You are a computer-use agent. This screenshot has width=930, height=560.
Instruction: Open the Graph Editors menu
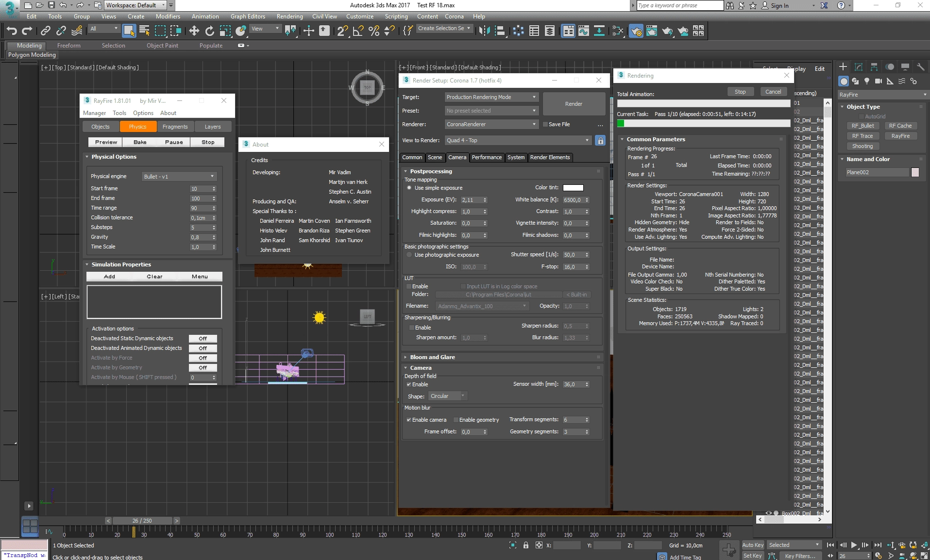248,16
